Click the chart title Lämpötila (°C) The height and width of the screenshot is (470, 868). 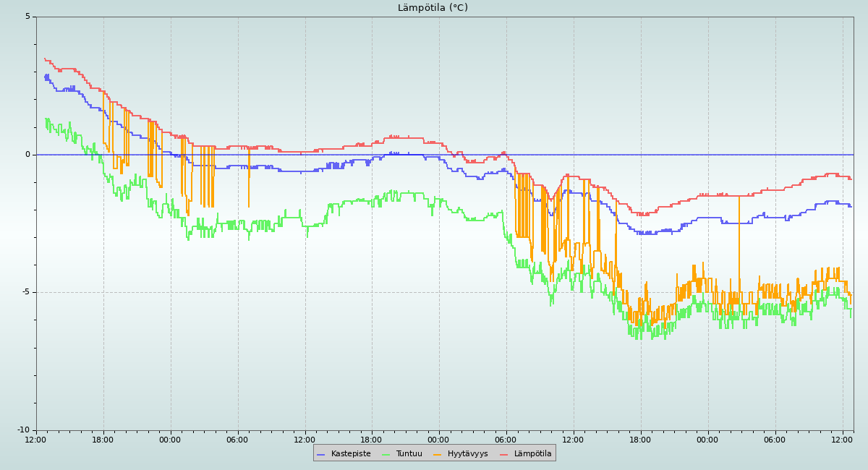(x=433, y=8)
